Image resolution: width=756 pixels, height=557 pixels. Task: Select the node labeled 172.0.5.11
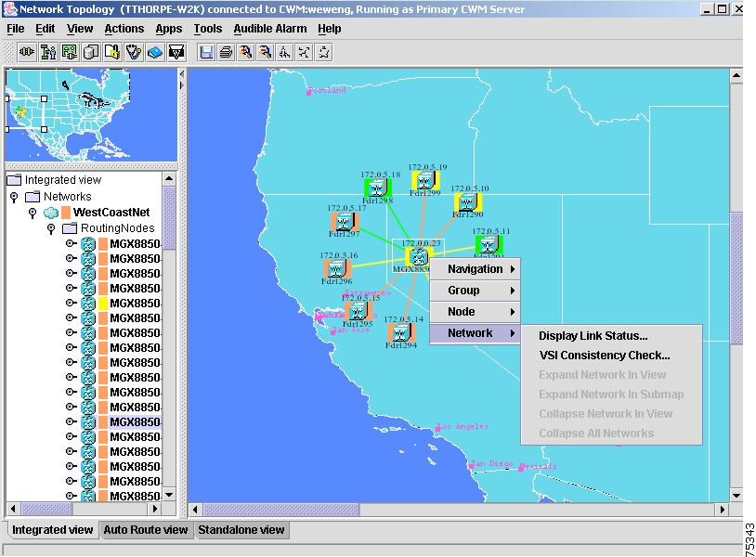point(489,245)
